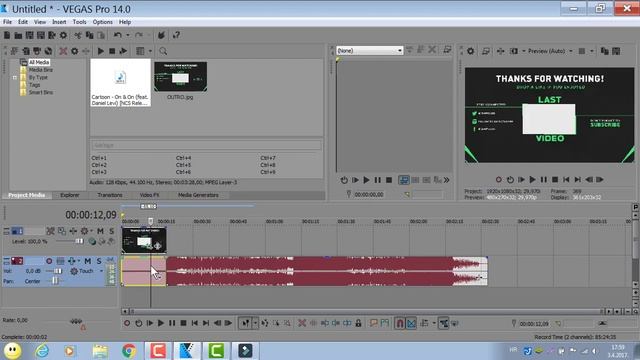Mute the video track with M
640x360 pixels.
coord(100,231)
